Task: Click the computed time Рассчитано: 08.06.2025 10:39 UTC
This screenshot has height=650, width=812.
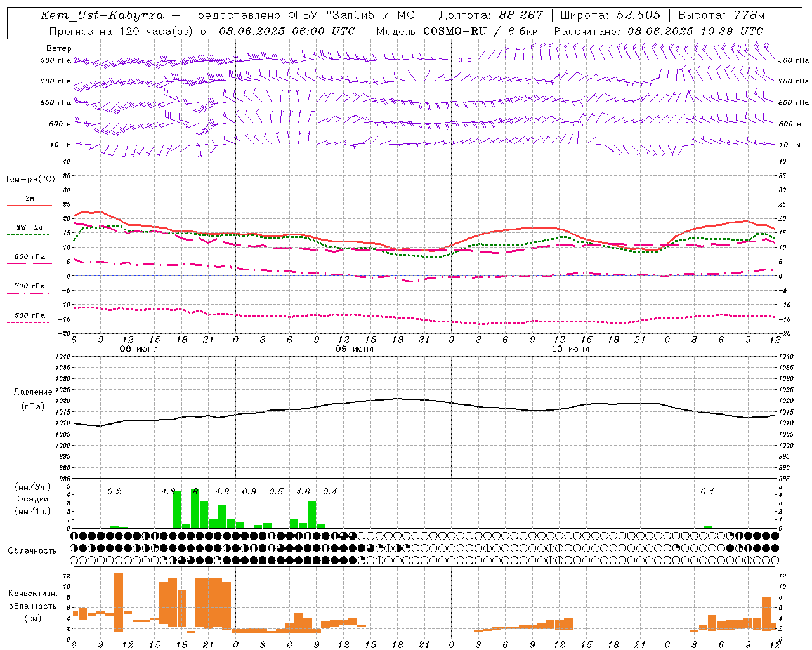Action: tap(658, 31)
